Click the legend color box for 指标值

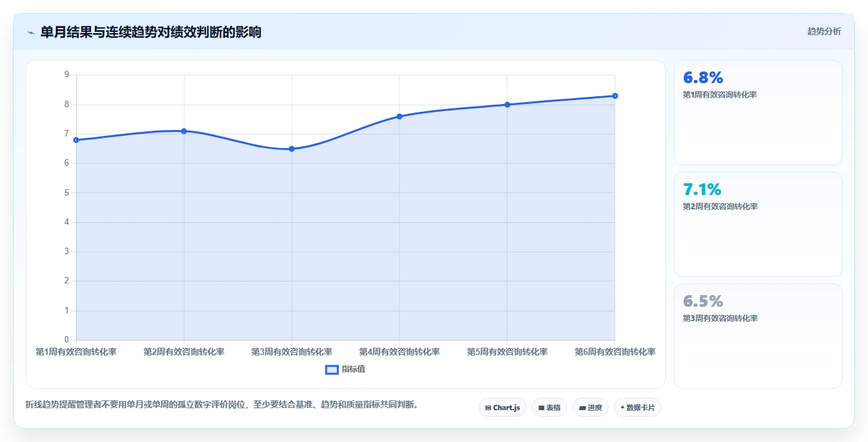pos(331,369)
